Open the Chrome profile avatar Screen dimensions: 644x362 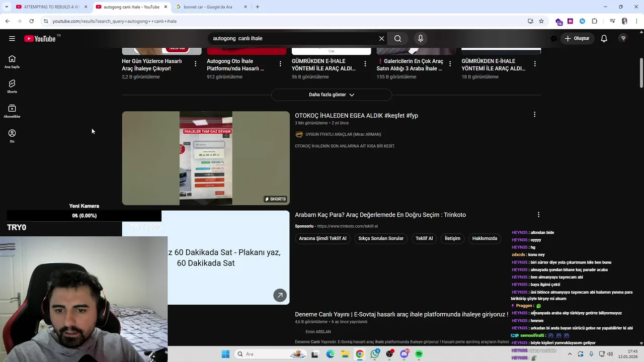click(x=624, y=21)
